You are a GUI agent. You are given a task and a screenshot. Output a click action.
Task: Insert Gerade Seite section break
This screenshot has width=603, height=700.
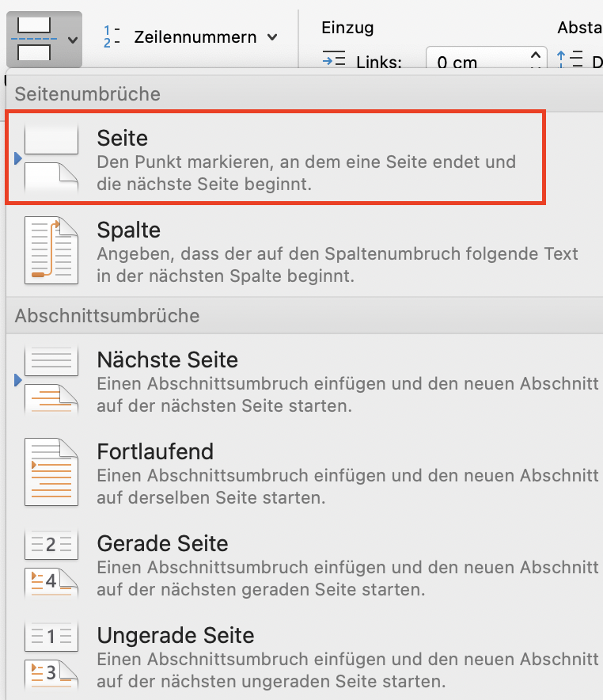coord(304,565)
